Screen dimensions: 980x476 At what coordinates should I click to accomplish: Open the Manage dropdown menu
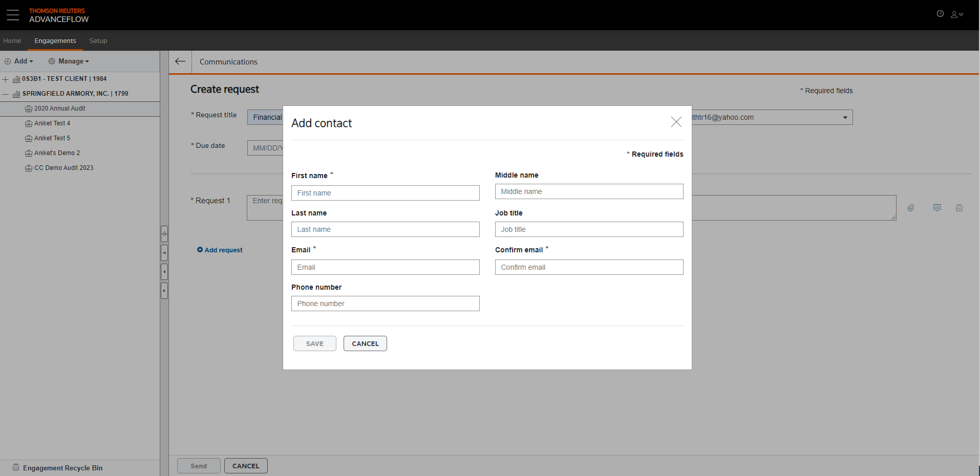pyautogui.click(x=69, y=61)
